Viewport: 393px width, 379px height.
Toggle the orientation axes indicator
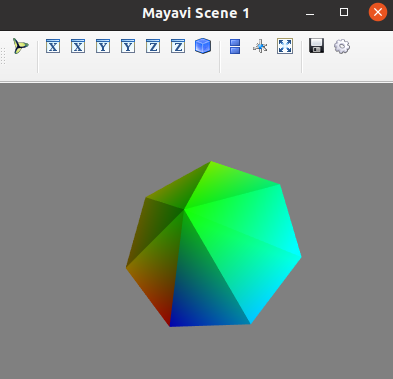[x=260, y=46]
